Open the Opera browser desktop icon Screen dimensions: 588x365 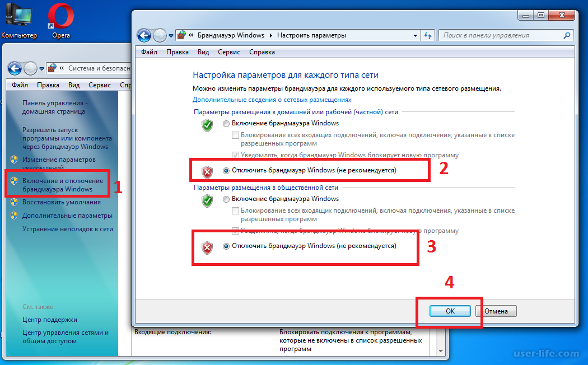61,17
